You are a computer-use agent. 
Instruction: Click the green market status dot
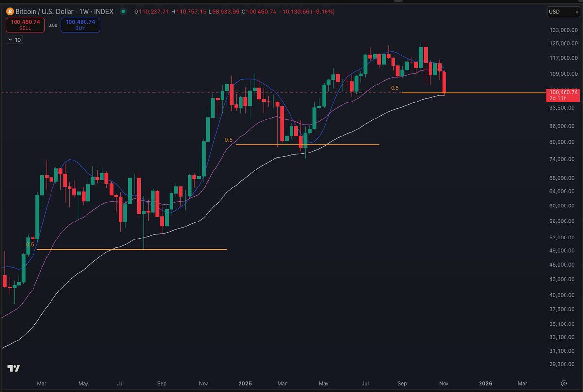point(124,11)
